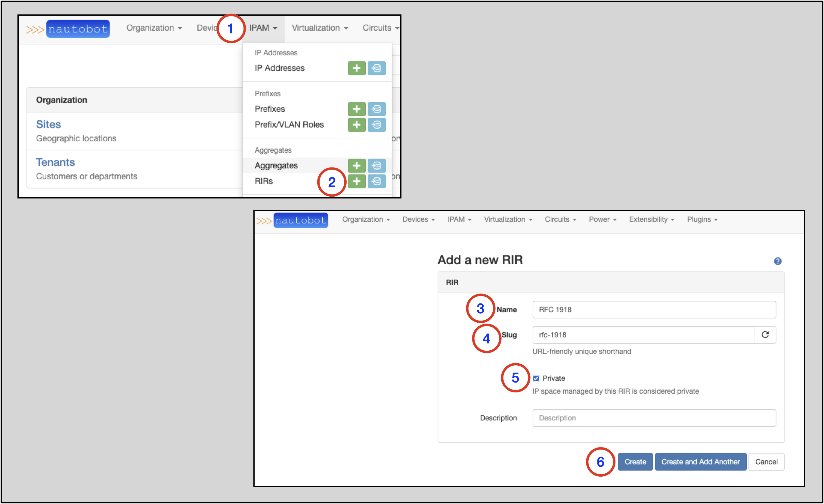Click into the Description input field
824x504 pixels.
[654, 418]
